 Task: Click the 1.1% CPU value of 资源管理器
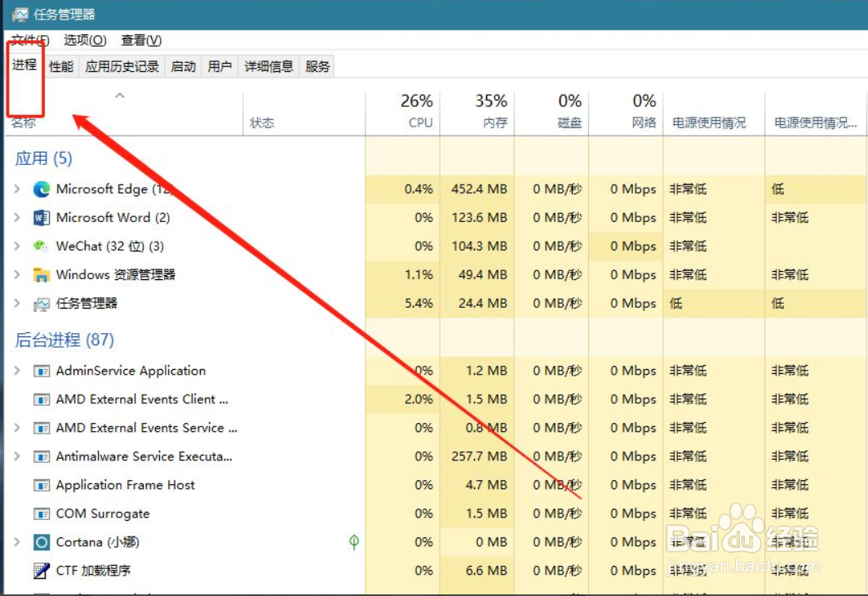point(418,275)
